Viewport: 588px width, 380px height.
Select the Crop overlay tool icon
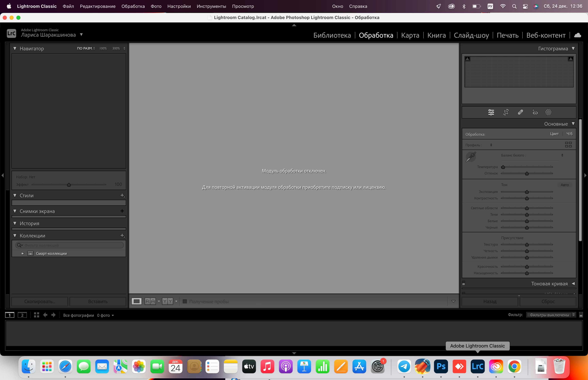coord(506,112)
